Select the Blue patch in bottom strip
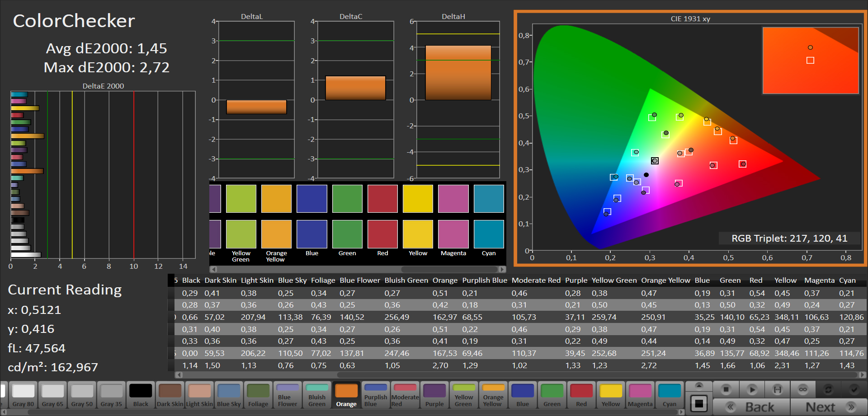The image size is (868, 416). 523,395
